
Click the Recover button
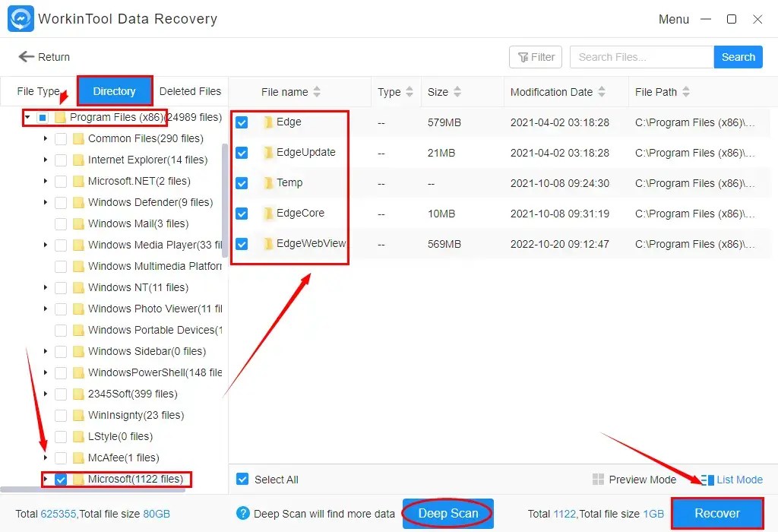pos(717,513)
